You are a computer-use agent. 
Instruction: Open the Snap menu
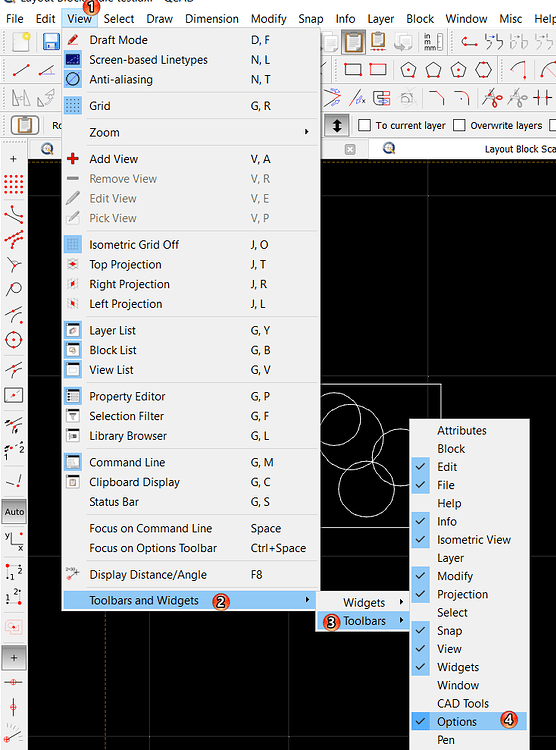(311, 19)
